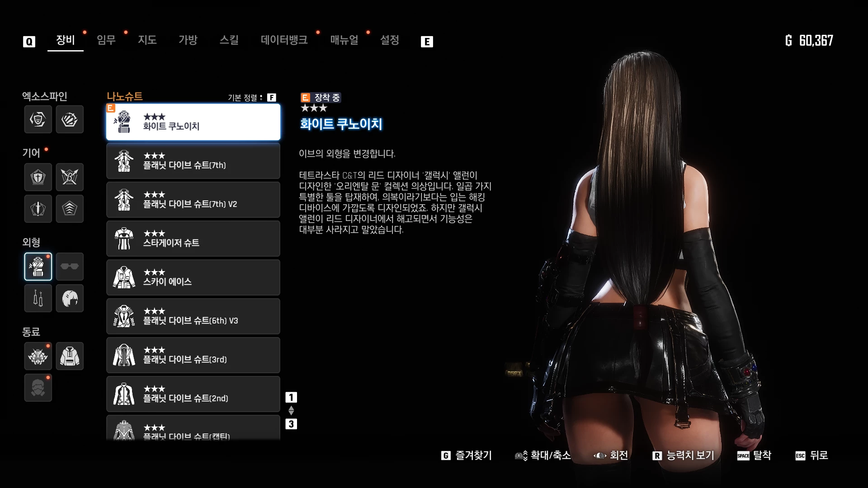Screen dimensions: 868x488
Task: Click the 탈착 unequip button
Action: coord(762,455)
